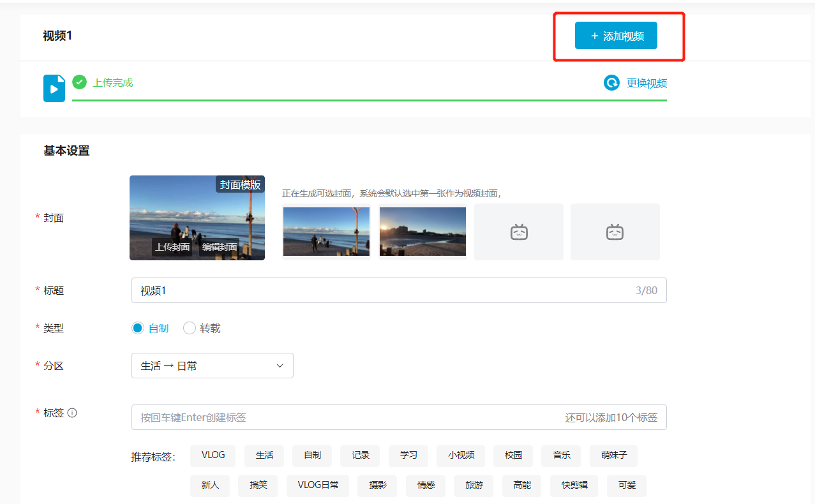Image resolution: width=815 pixels, height=504 pixels.
Task: Add the recommended tag 新人
Action: 210,485
